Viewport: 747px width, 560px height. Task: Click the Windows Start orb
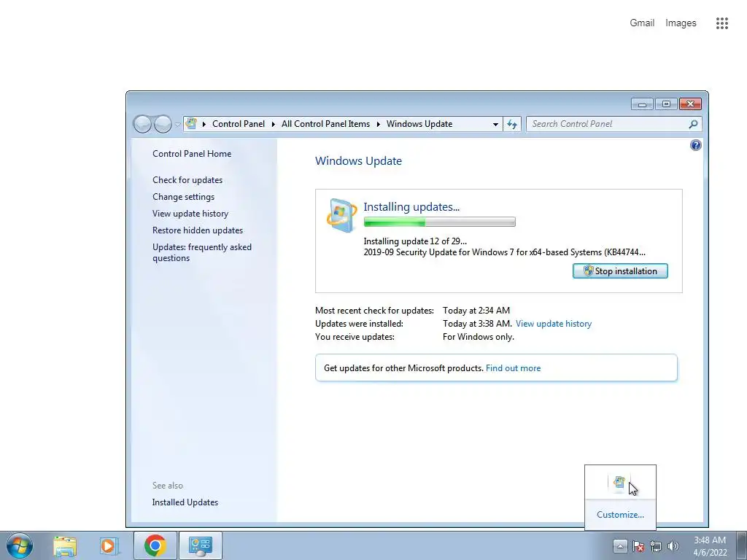click(20, 545)
